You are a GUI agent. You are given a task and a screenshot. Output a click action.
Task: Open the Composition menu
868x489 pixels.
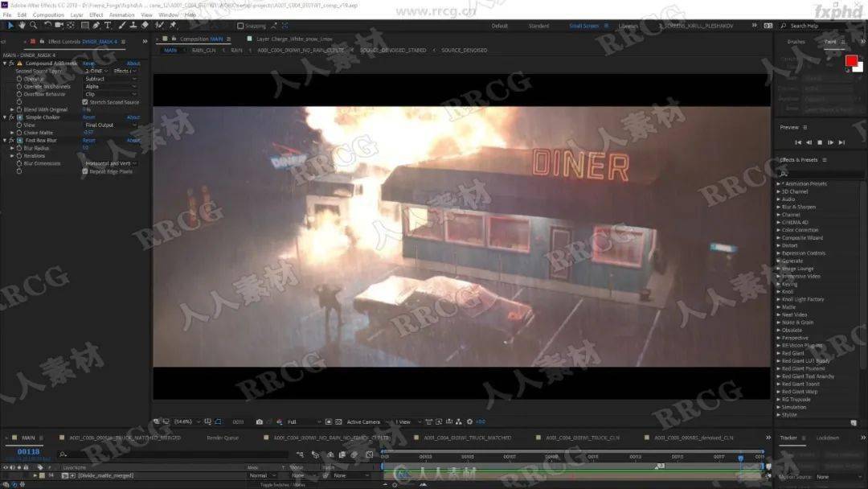click(48, 15)
